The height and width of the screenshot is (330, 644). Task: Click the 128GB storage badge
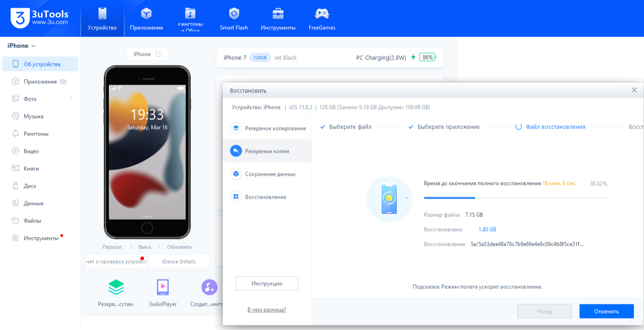pyautogui.click(x=260, y=58)
